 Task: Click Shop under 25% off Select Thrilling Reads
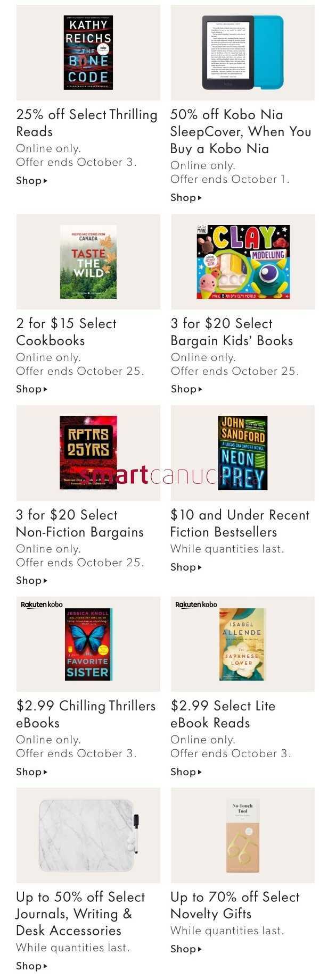pyautogui.click(x=32, y=181)
